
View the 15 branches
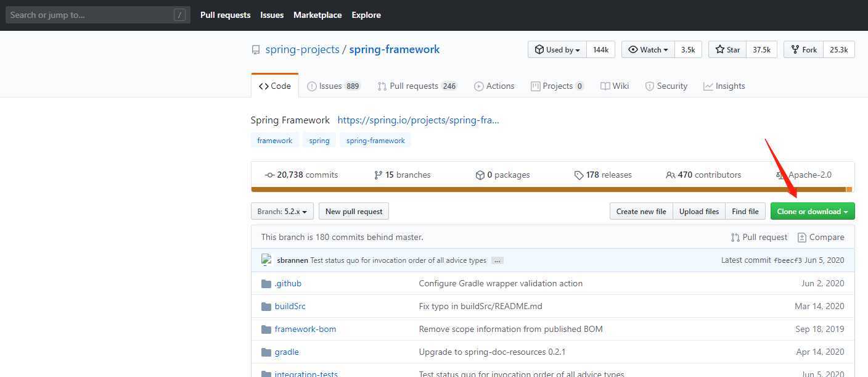pyautogui.click(x=403, y=175)
